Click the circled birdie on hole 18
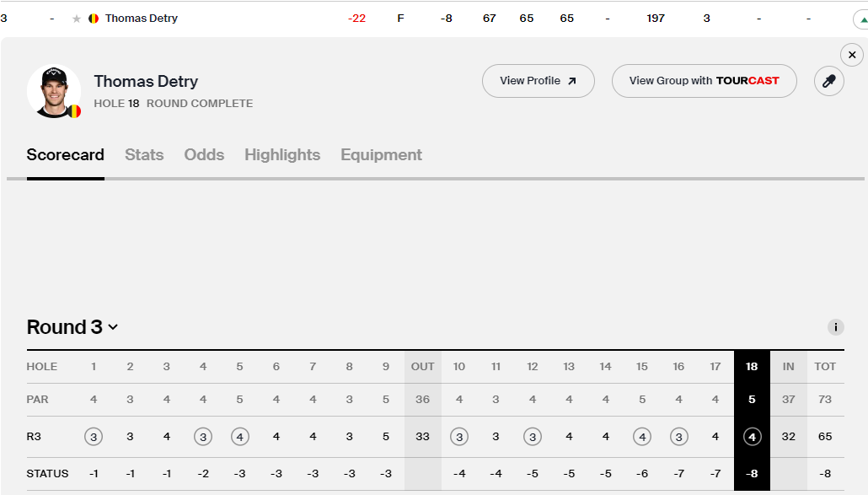This screenshot has width=868, height=495. tap(752, 437)
